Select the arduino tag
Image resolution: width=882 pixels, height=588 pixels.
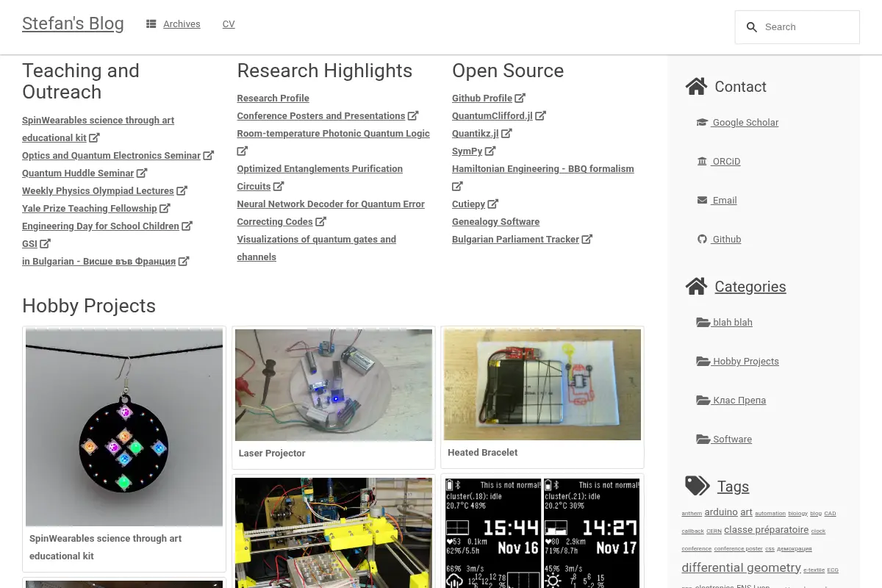(x=721, y=512)
